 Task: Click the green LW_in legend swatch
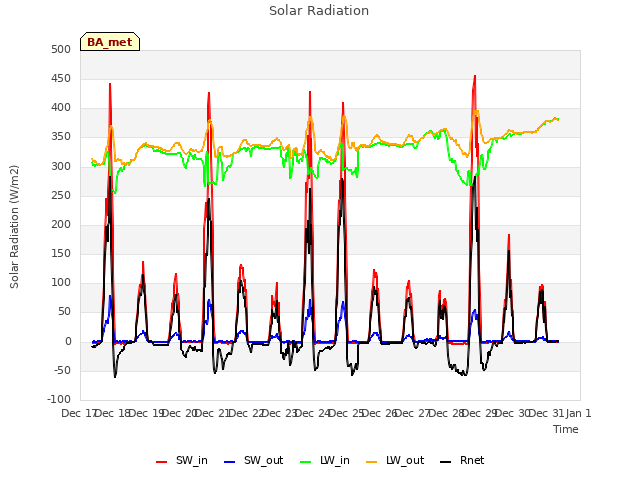(306, 462)
